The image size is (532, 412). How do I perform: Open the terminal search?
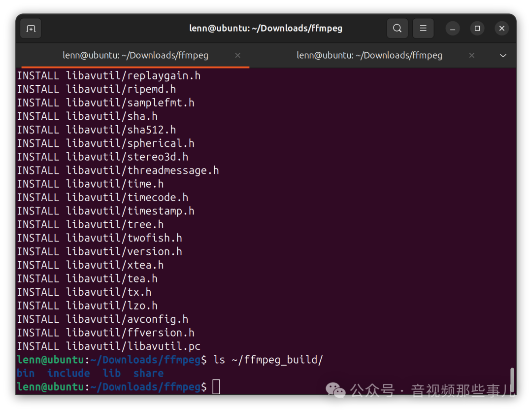[398, 28]
